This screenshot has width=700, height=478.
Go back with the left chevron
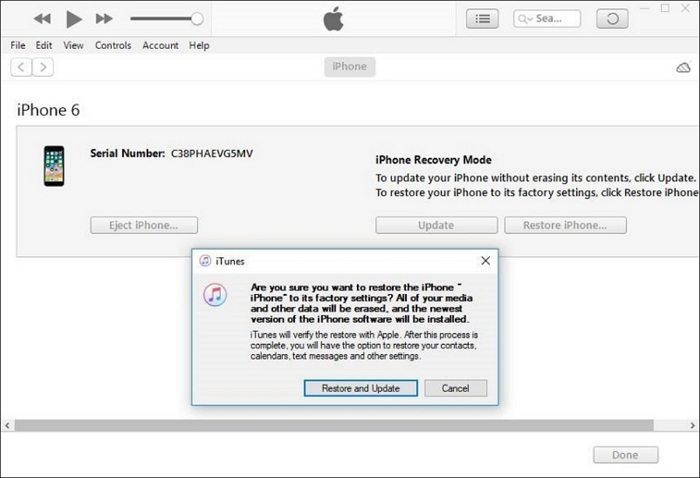21,67
